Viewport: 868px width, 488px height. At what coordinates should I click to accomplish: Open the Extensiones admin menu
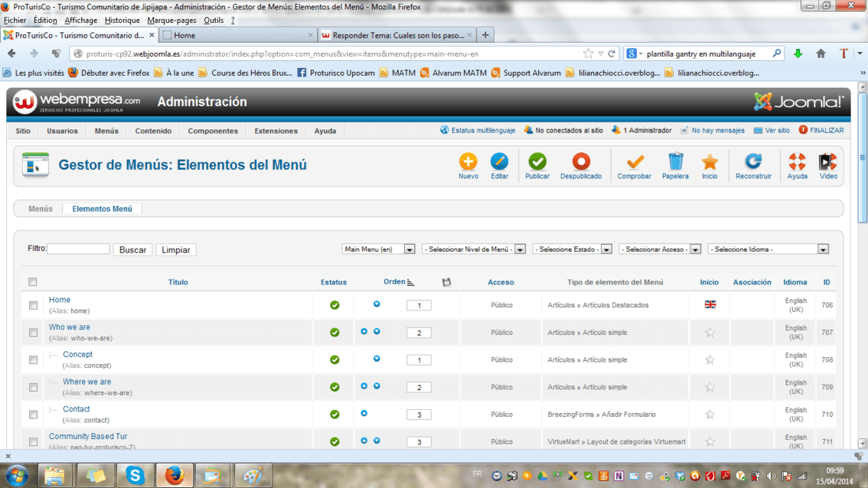point(276,131)
